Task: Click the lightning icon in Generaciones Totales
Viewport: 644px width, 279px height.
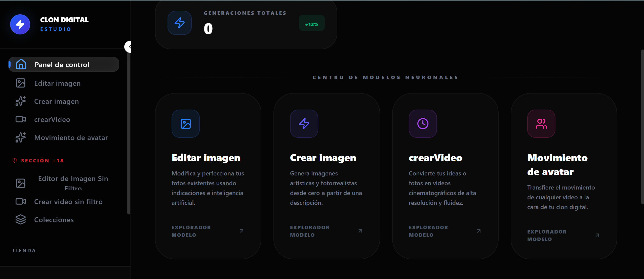Action: pos(179,23)
